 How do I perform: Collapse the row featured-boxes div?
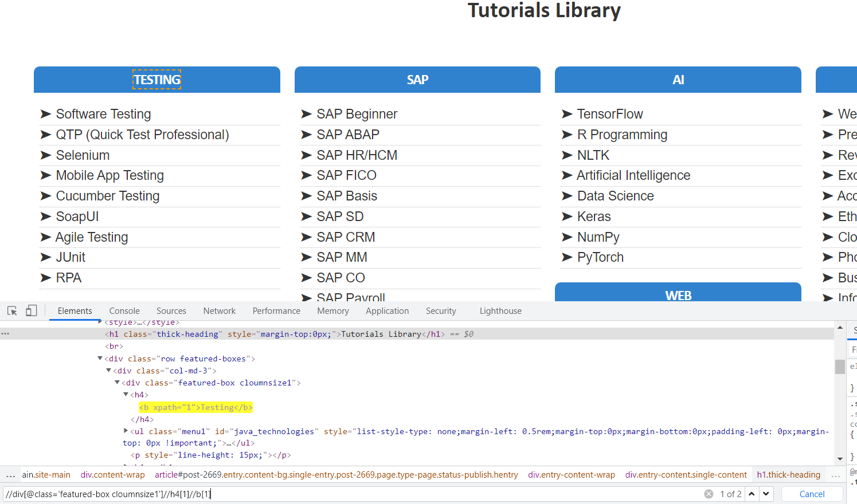pyautogui.click(x=100, y=359)
